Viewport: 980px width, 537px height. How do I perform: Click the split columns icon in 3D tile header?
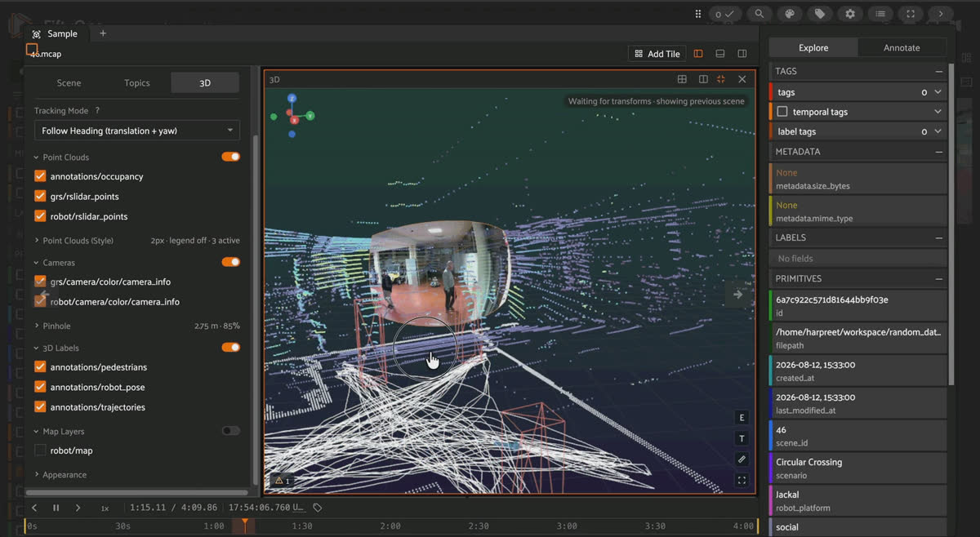(703, 79)
